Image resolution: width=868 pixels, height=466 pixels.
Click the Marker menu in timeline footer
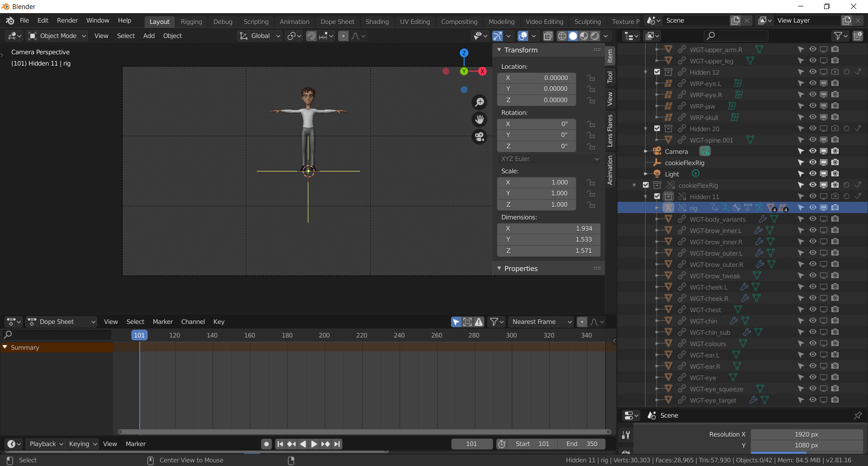coord(136,444)
